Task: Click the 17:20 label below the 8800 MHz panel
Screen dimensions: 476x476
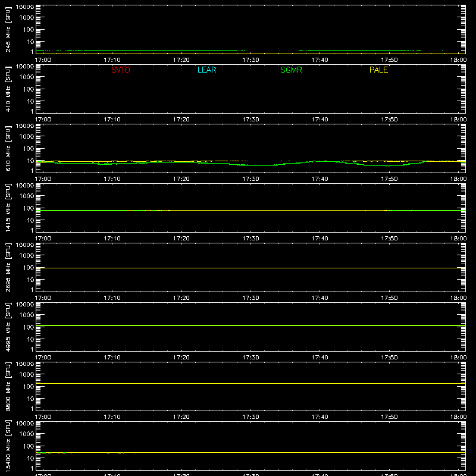Action: coord(181,417)
